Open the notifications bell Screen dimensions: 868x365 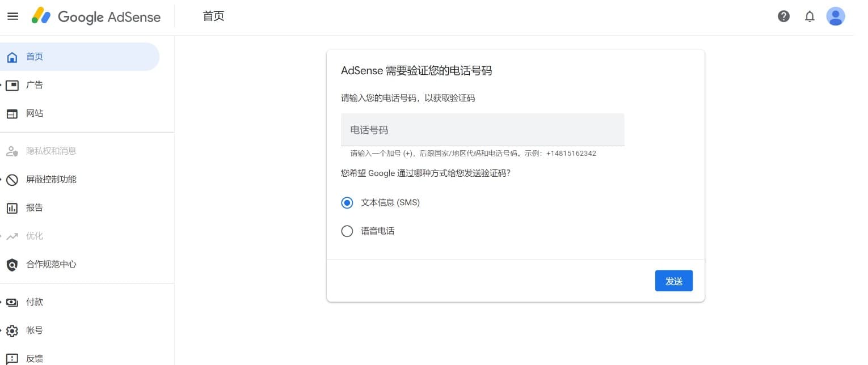point(810,16)
